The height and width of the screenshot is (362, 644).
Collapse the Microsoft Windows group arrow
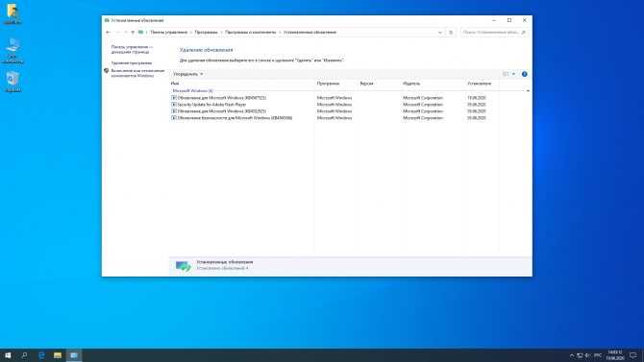point(528,90)
